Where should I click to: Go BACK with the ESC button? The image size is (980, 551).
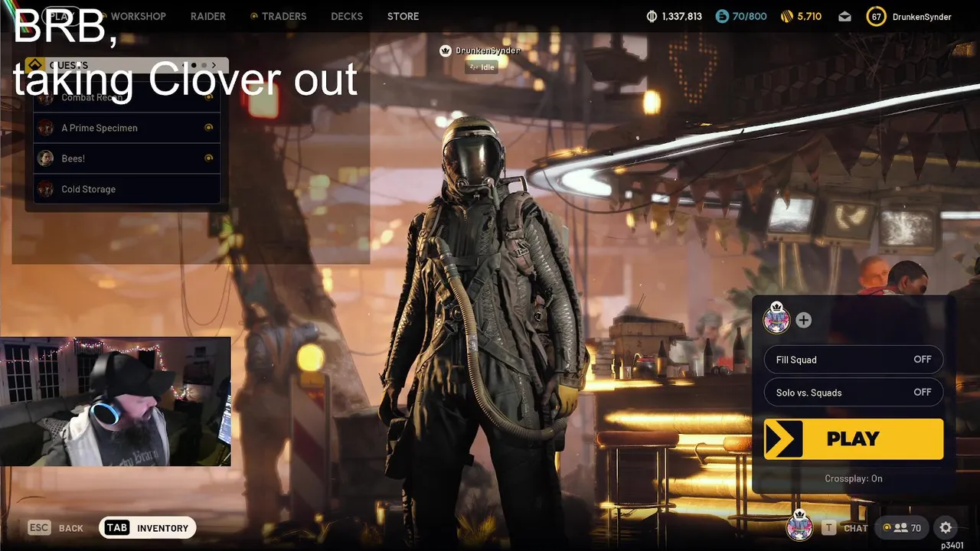click(55, 528)
